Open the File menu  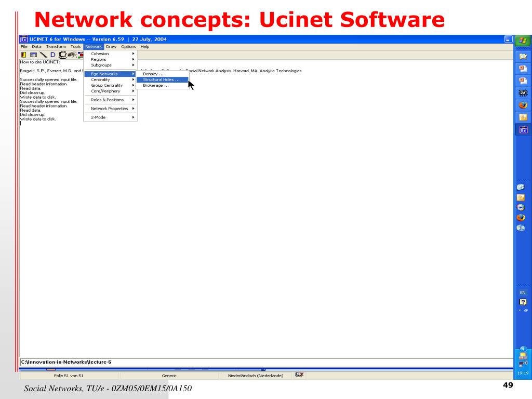click(24, 47)
